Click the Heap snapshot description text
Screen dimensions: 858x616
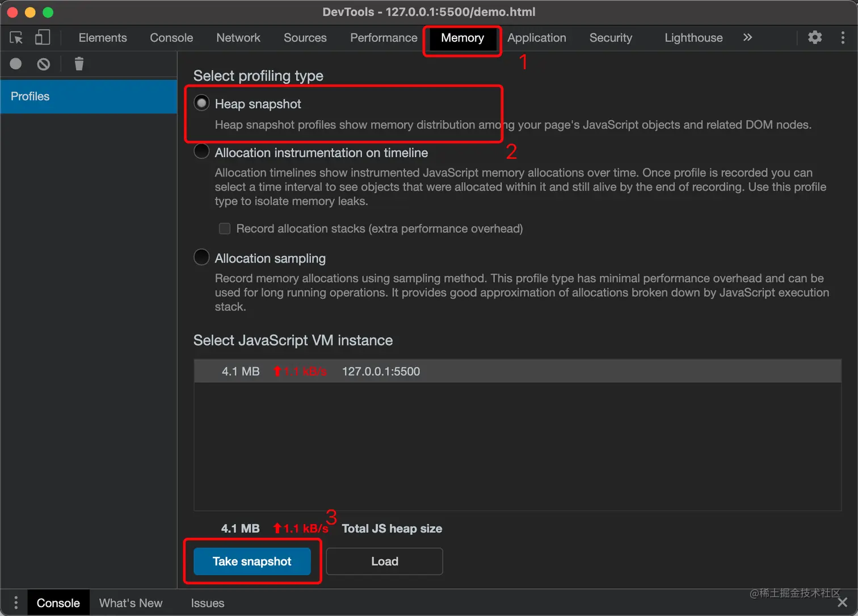pyautogui.click(x=513, y=125)
